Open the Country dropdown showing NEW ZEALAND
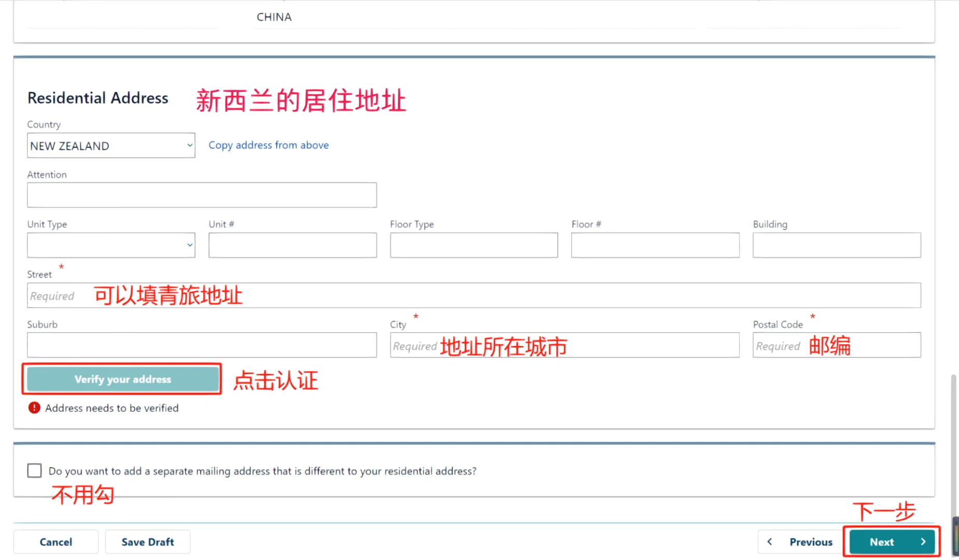Screen dimensions: 959x560 [111, 146]
